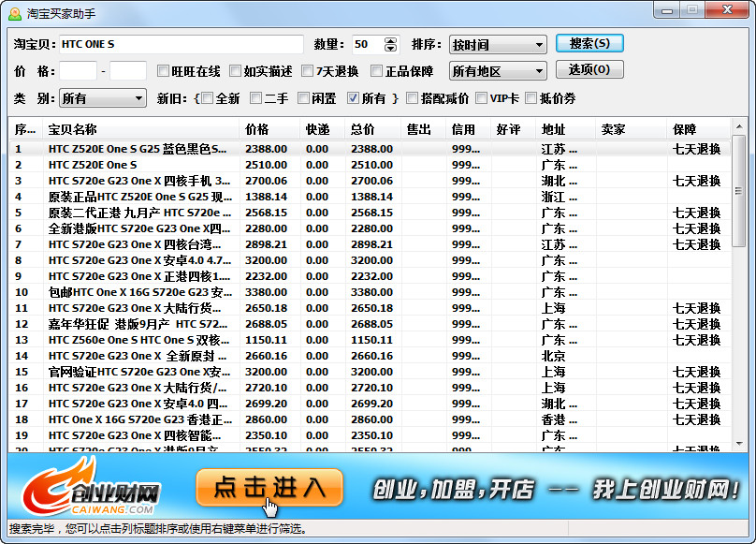This screenshot has height=544, width=756.
Task: Select row 5 原装二代正港 九月产
Action: (370, 213)
